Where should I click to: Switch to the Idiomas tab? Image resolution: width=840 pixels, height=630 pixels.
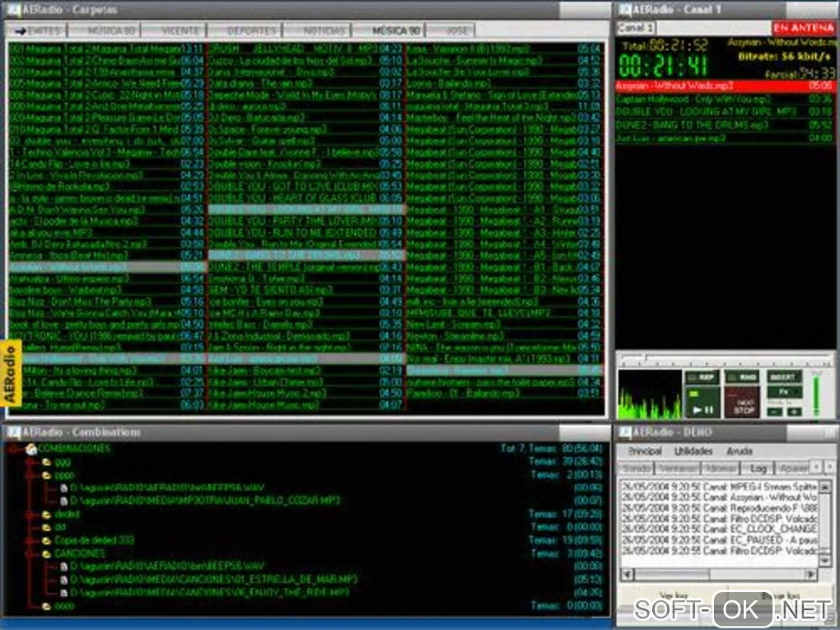coord(720,469)
